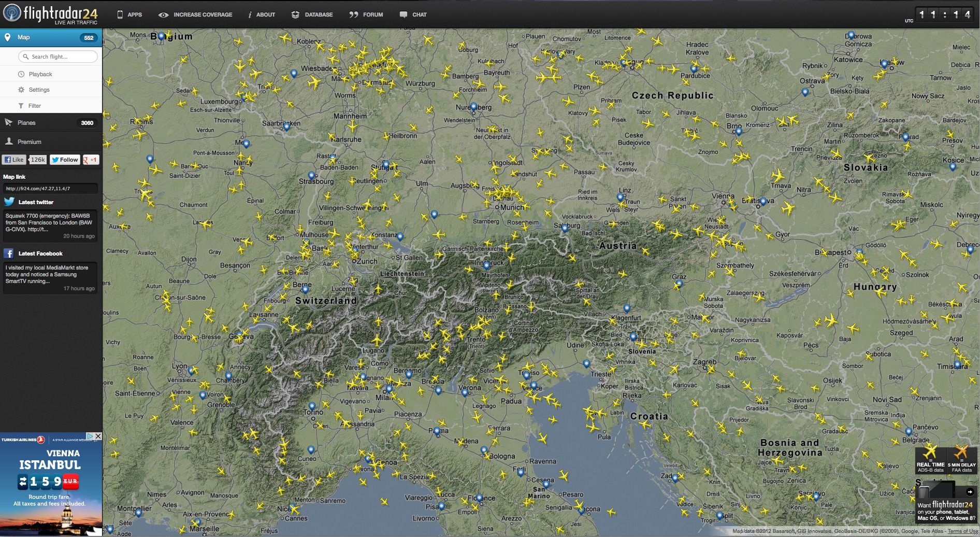Viewport: 980px width, 537px height.
Task: Select the Belgrade airport pin
Action: (909, 431)
